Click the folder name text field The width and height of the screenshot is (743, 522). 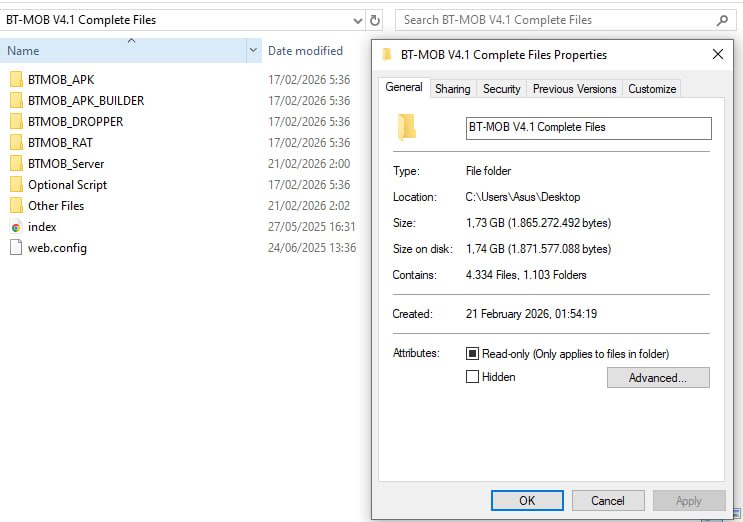(588, 127)
